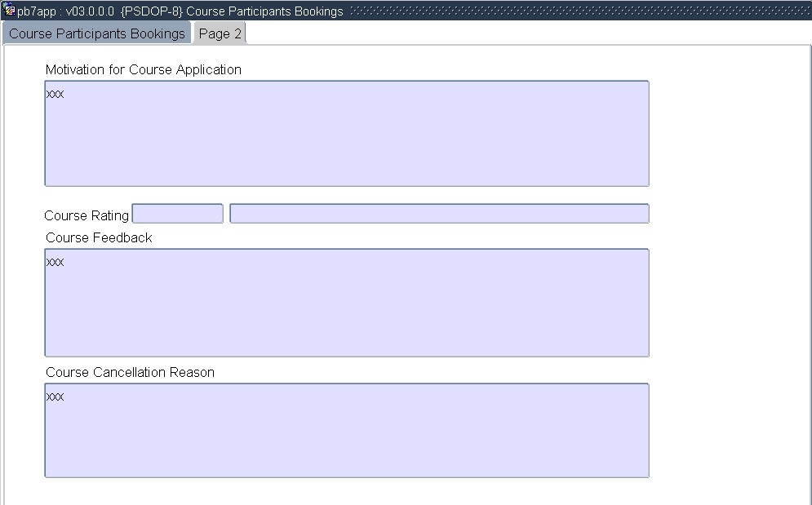Click the Course Cancellation Reason label
The height and width of the screenshot is (505, 812).
130,373
